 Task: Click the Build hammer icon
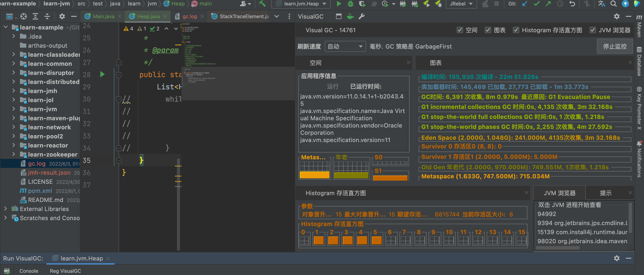262,4
